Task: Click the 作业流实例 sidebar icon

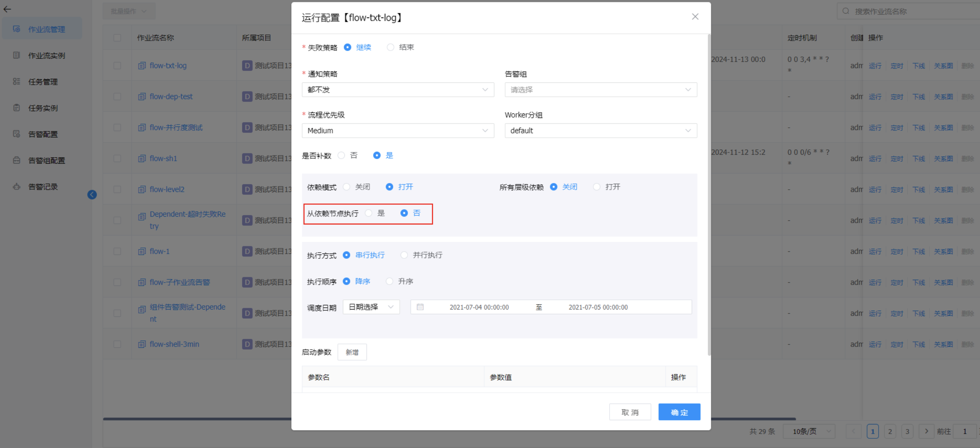Action: [16, 55]
